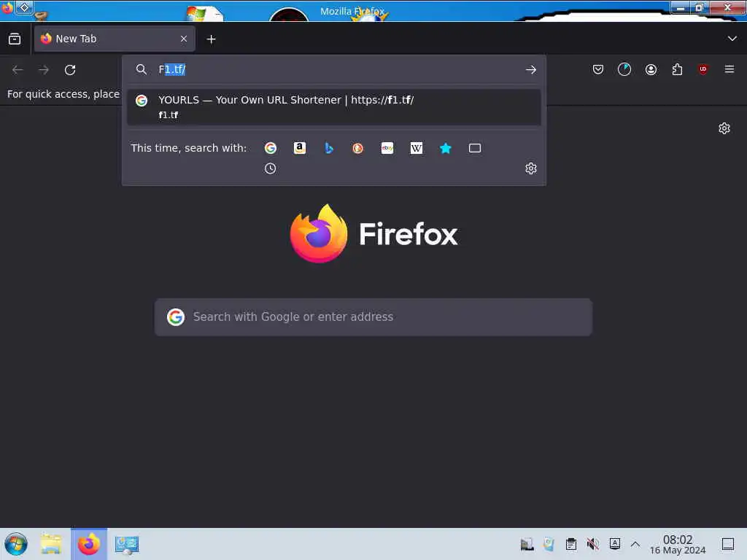Open the Extensions puzzle-piece icon

pos(677,69)
